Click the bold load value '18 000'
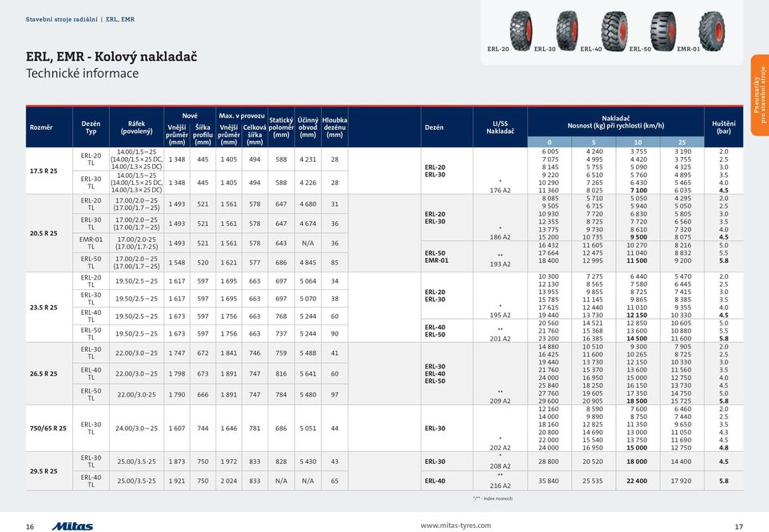Screen dimensions: 769x532 click(637, 461)
